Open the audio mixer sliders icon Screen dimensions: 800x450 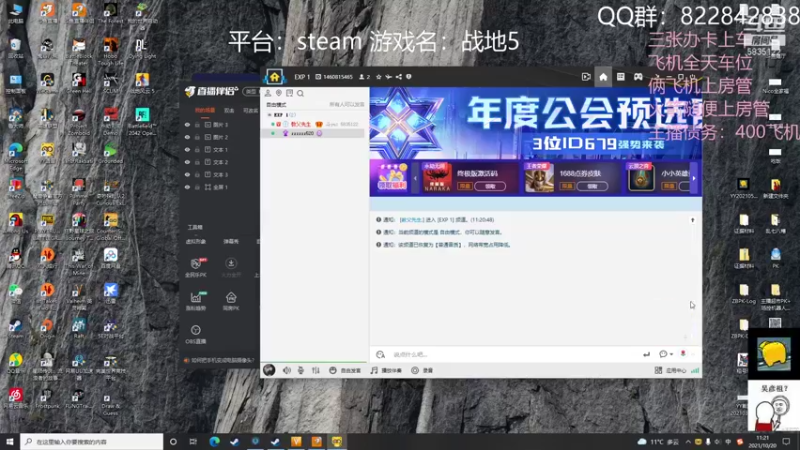[x=316, y=370]
